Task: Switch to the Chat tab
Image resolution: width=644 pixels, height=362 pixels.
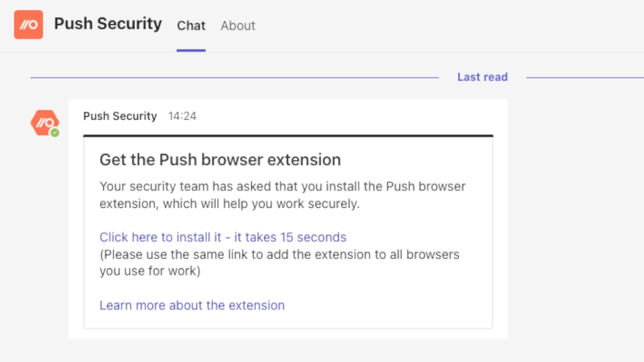Action: click(191, 25)
